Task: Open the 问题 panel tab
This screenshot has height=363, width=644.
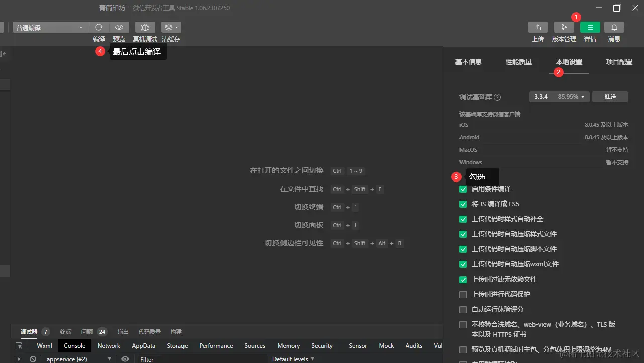Action: click(x=87, y=332)
